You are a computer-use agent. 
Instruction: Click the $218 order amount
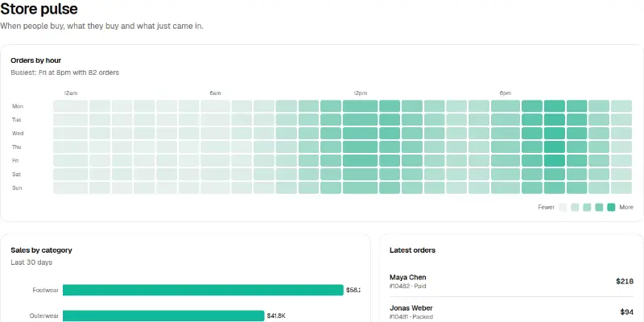click(x=625, y=281)
